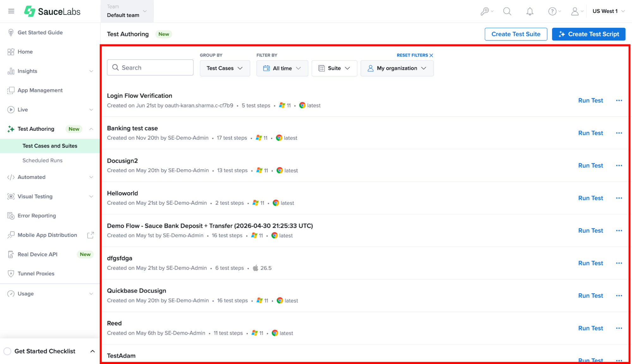
Task: Open the hamburger navigation menu
Action: click(x=11, y=11)
